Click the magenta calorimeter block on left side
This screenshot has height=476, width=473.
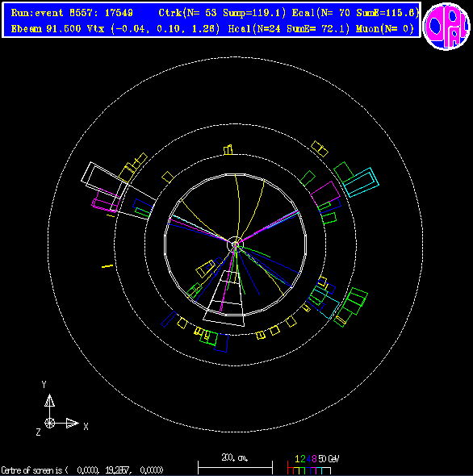105,201
